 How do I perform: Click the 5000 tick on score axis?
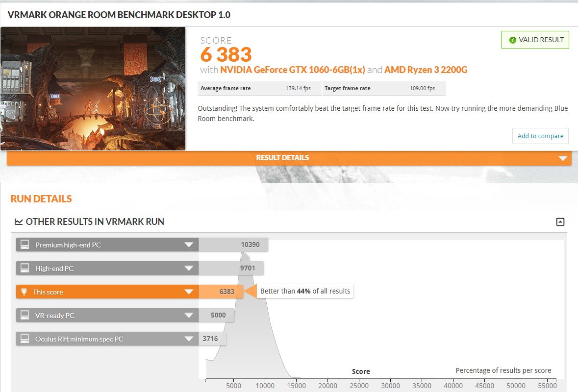[x=234, y=386]
